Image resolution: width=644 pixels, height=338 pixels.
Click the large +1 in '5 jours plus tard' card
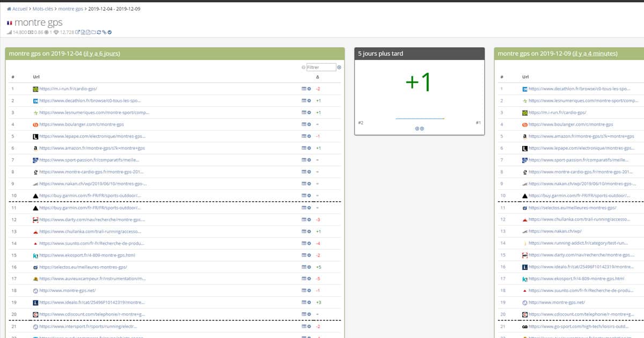click(x=419, y=82)
